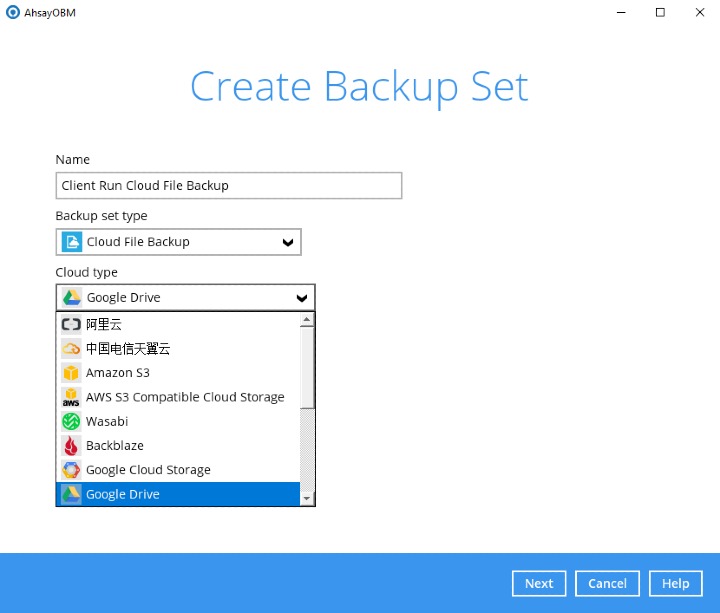The height and width of the screenshot is (613, 720).
Task: Click the Aliyun cloud provider icon
Action: (x=71, y=324)
